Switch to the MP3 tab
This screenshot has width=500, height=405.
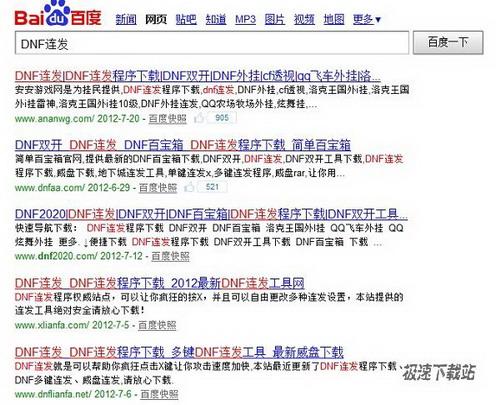(x=245, y=19)
